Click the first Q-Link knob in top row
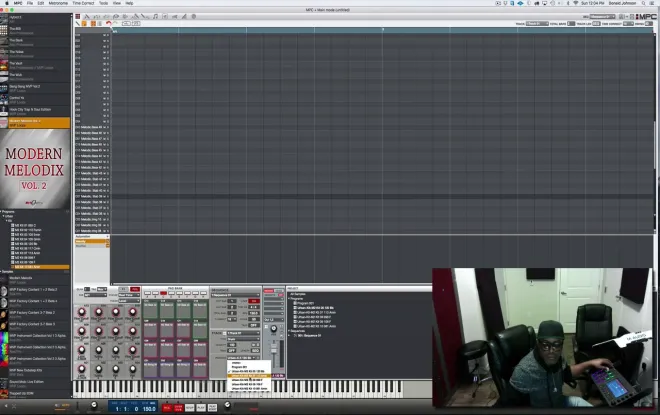Screen dimensions: 660x415 [x=82, y=312]
